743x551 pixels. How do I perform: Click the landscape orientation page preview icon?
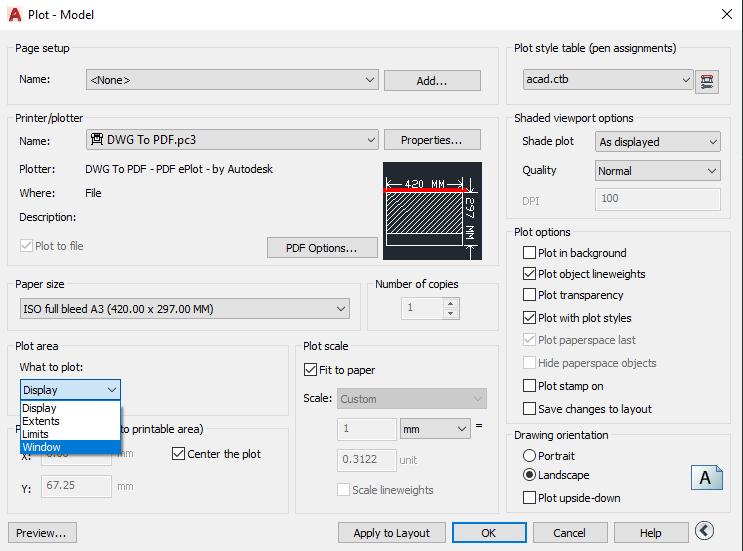tap(707, 478)
